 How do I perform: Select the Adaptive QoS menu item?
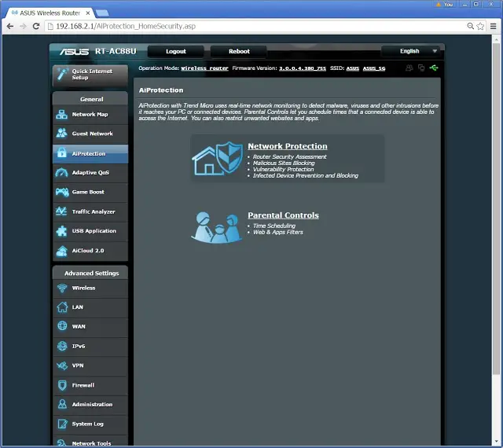pos(90,173)
